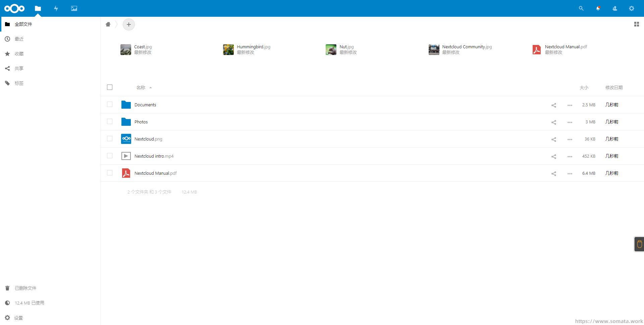The image size is (644, 325).
Task: Open the contacts menu icon
Action: coord(615,8)
